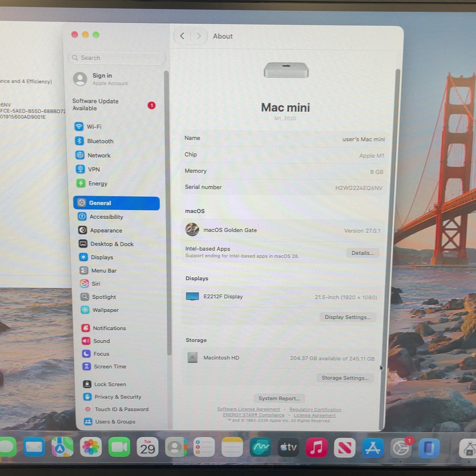The image size is (476, 476).
Task: Open Mail app from the Dock
Action: [x=34, y=447]
